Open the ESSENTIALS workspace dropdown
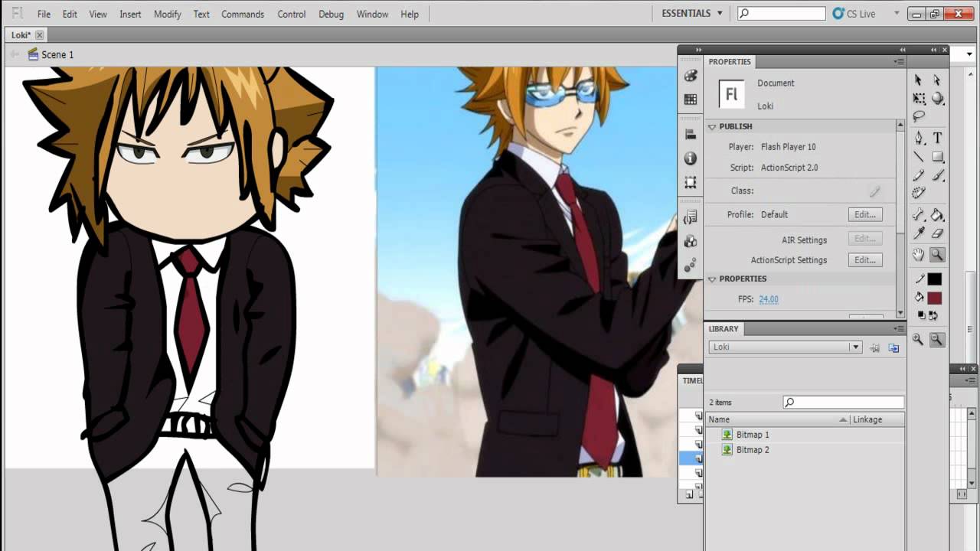This screenshot has width=980, height=551. pos(692,13)
